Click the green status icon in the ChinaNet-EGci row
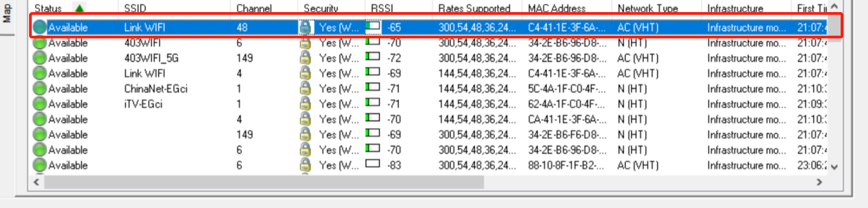868x208 pixels. (39, 89)
